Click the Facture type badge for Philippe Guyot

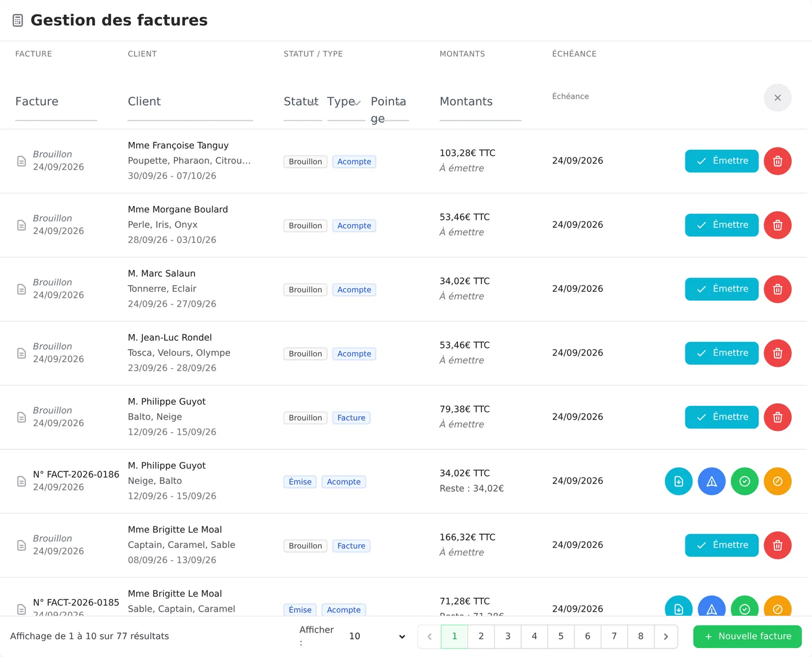click(x=351, y=418)
